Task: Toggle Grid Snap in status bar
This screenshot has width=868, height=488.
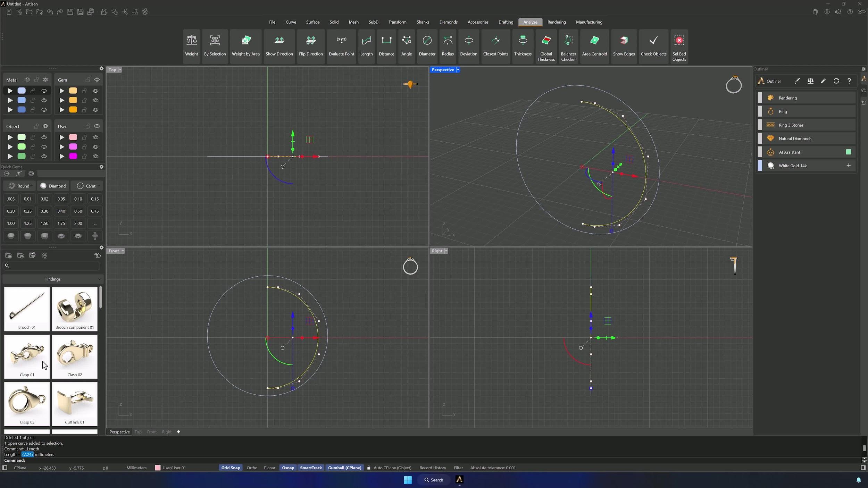Action: tap(231, 468)
